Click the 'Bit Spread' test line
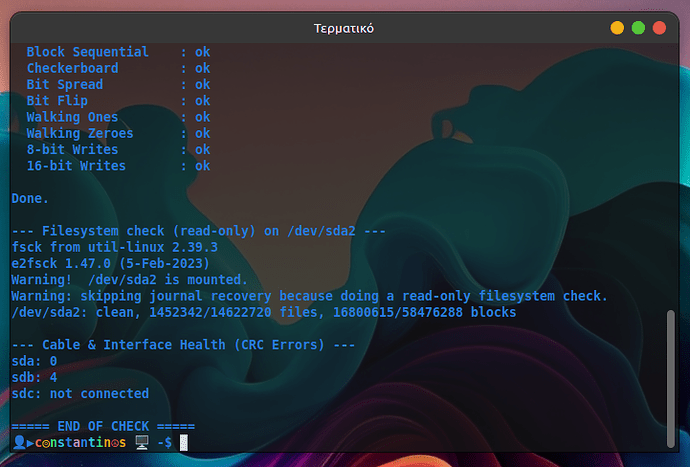690x467 pixels. pyautogui.click(x=118, y=85)
